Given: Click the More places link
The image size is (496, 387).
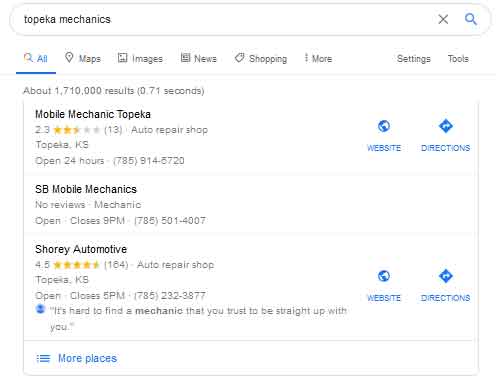Looking at the screenshot, I should 87,358.
